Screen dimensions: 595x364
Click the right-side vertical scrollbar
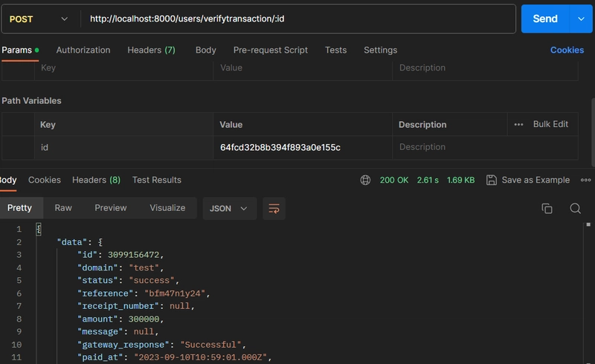click(592, 134)
